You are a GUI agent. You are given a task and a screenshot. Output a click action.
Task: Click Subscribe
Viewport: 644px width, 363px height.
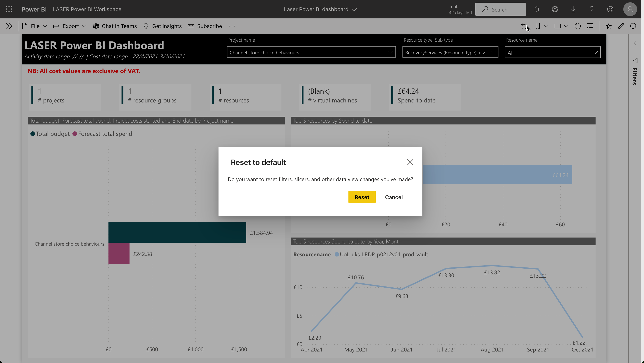205,26
